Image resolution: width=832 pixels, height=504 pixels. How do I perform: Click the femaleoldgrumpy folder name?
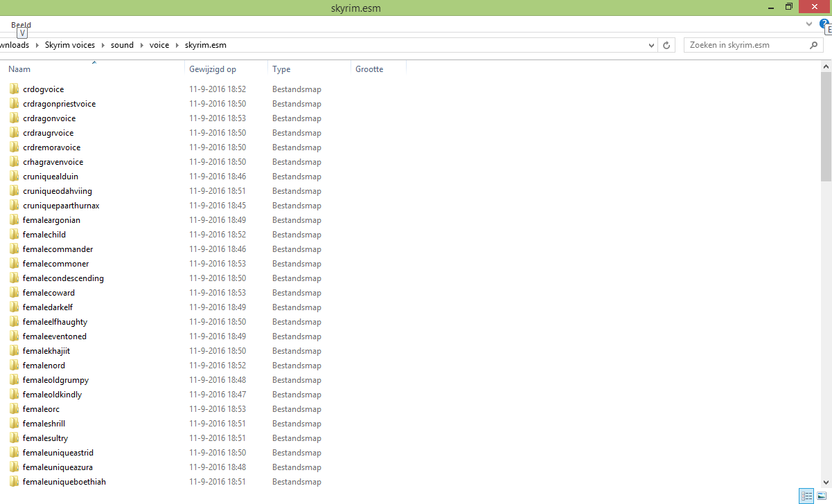(55, 380)
